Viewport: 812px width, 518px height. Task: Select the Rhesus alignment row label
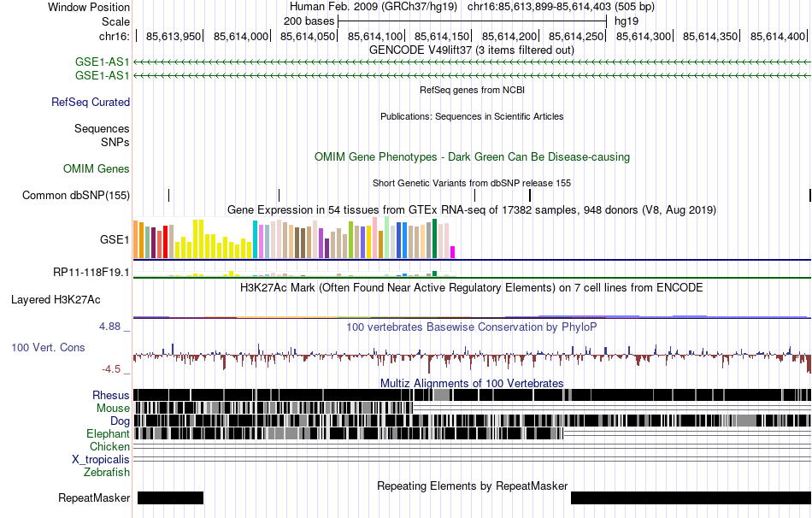(111, 395)
